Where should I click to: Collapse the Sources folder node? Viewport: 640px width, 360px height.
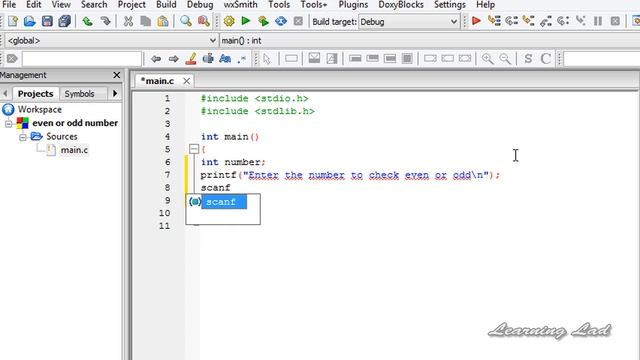click(x=23, y=137)
